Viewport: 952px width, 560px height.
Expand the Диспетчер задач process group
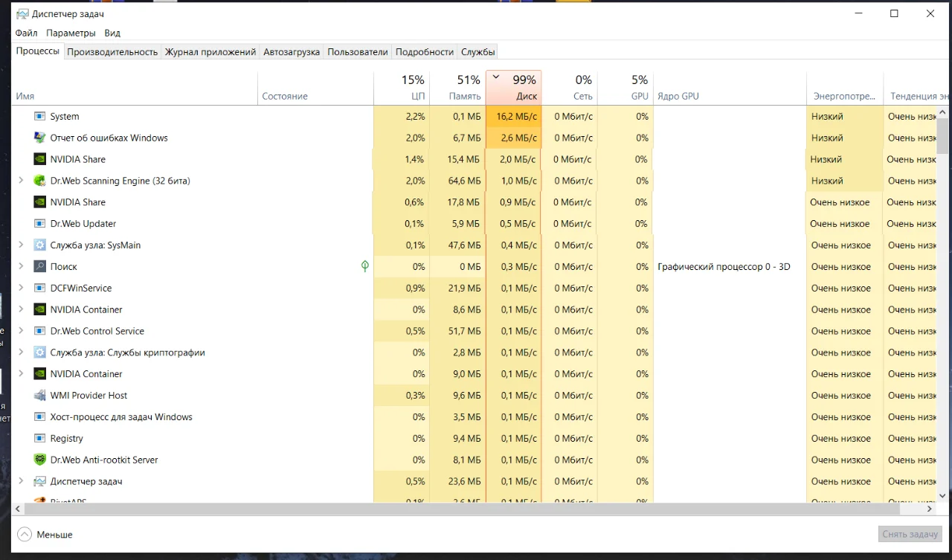21,482
